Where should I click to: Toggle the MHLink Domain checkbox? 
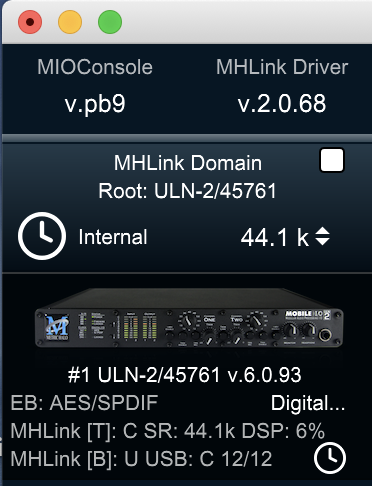(x=332, y=160)
